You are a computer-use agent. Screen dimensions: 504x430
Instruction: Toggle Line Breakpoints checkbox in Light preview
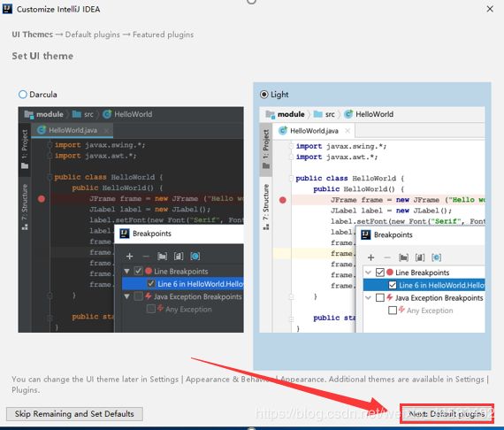380,273
